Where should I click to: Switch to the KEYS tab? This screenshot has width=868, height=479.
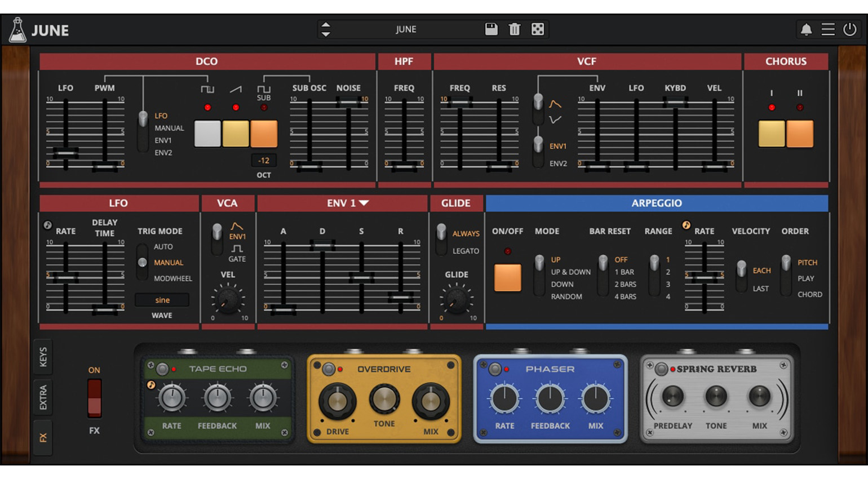click(x=43, y=357)
